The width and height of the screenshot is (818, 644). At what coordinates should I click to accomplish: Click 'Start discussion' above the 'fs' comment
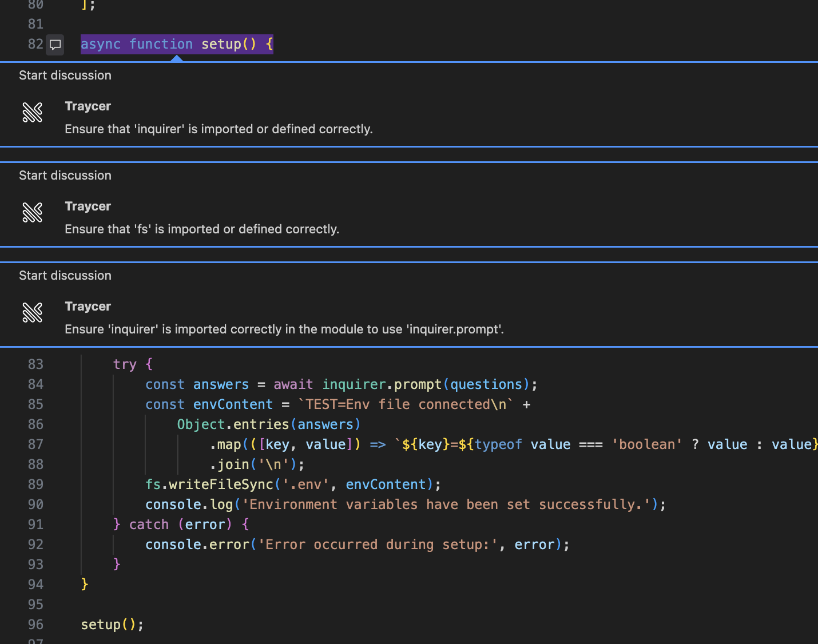tap(65, 176)
